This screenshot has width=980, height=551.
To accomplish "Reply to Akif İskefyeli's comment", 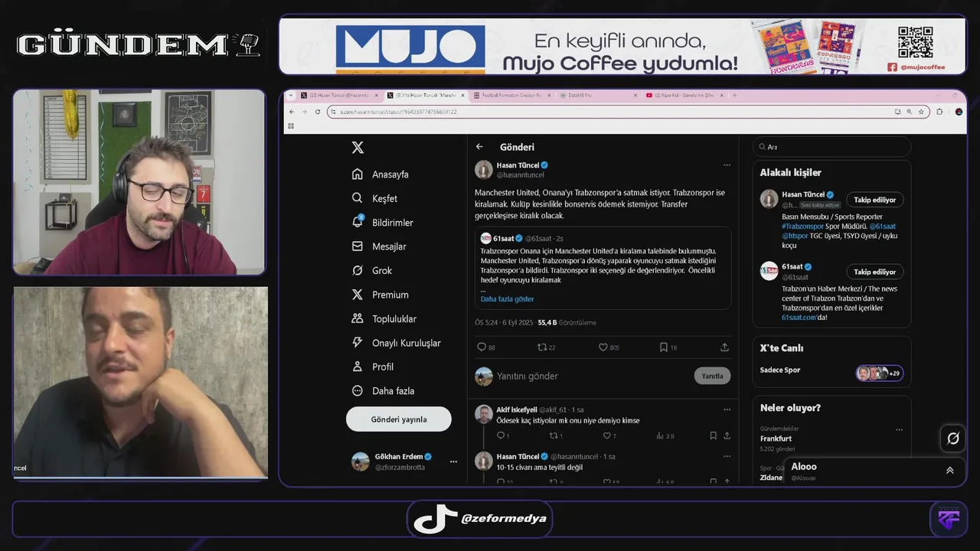I will (x=501, y=435).
